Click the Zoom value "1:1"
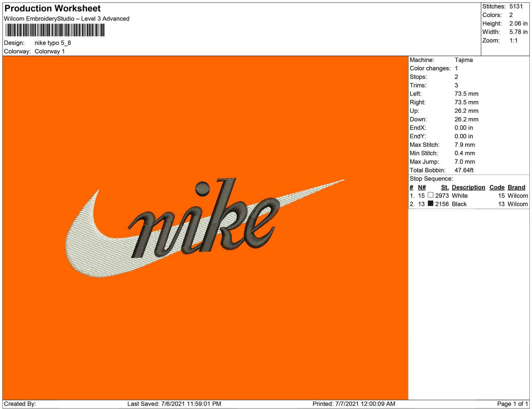 tap(514, 40)
